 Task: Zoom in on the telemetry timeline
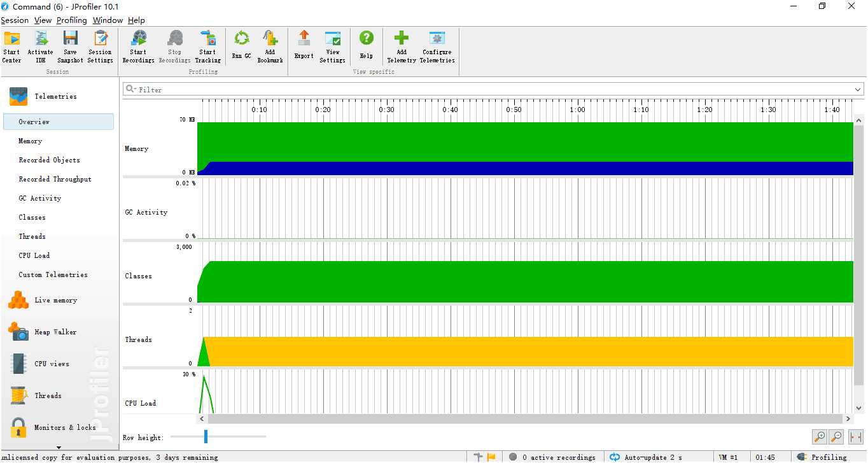click(820, 437)
